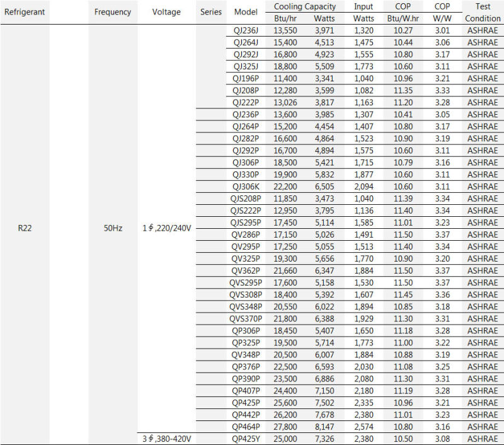This screenshot has height=445, width=504.
Task: Select model QJ292J
Action: pos(246,54)
